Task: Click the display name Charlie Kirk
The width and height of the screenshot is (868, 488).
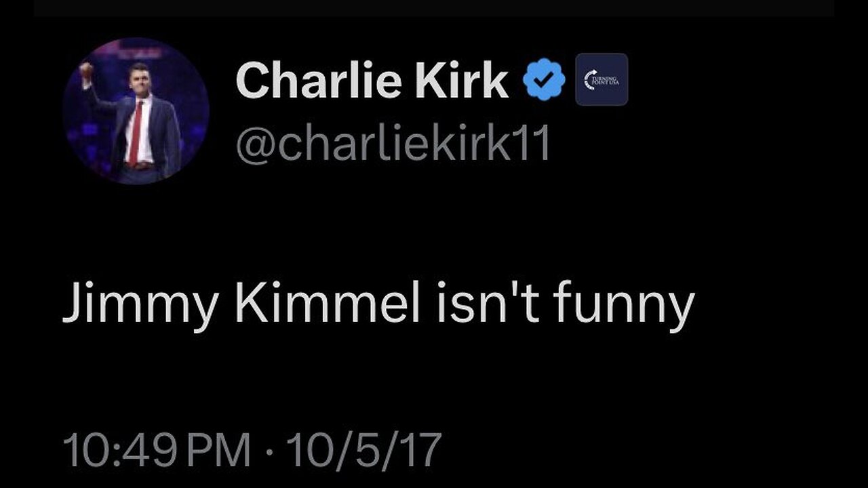Action: [372, 81]
